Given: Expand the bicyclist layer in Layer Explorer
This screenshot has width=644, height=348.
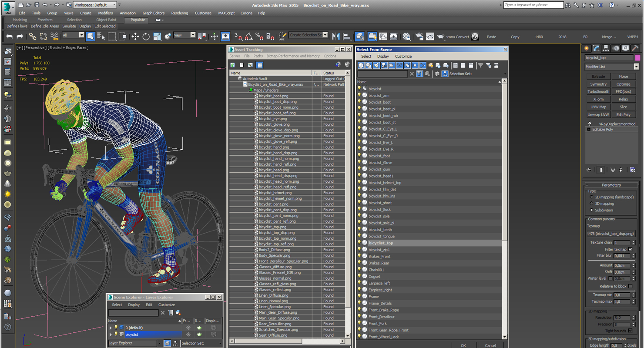Looking at the screenshot, I should pos(111,335).
